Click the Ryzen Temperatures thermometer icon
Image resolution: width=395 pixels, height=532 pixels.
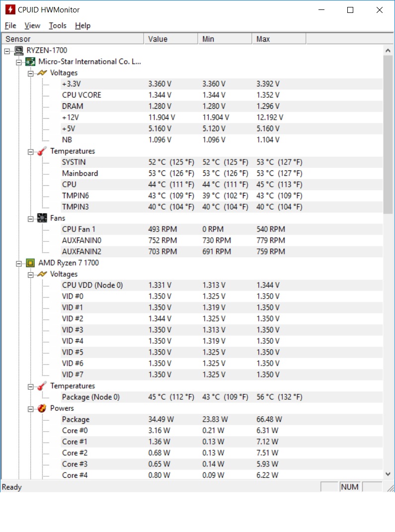point(42,386)
